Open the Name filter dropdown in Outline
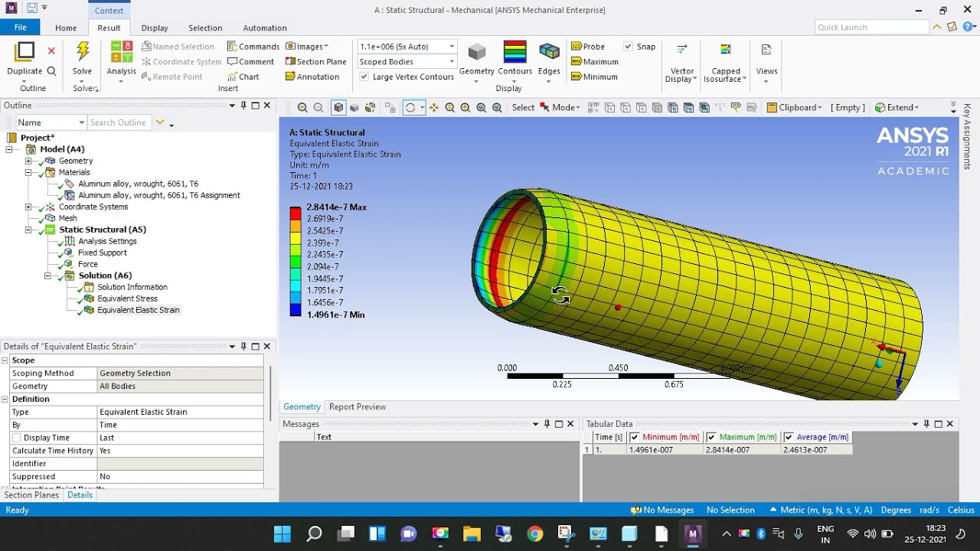This screenshot has width=980, height=551. 81,122
